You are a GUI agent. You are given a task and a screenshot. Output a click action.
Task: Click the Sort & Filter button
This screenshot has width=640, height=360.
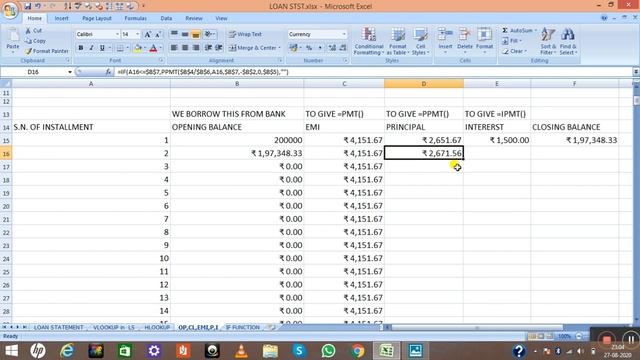[x=548, y=41]
